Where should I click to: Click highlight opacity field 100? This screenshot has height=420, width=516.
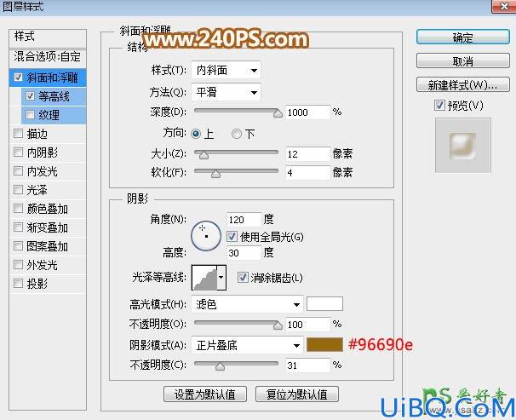click(x=307, y=325)
